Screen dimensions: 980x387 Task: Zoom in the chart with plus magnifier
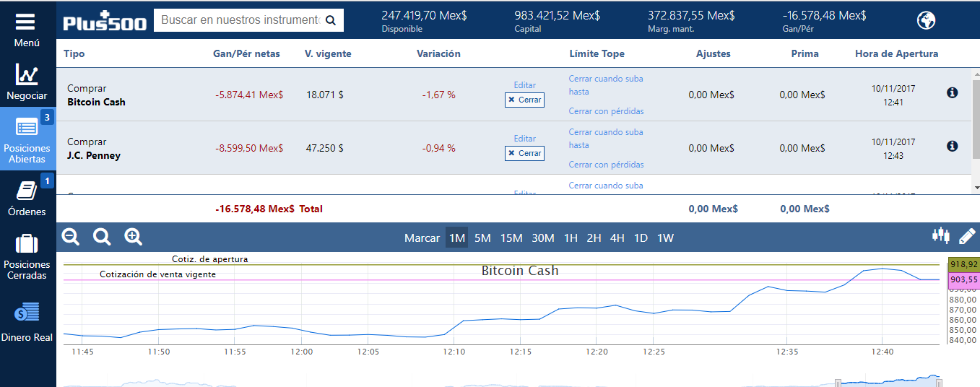tap(134, 237)
